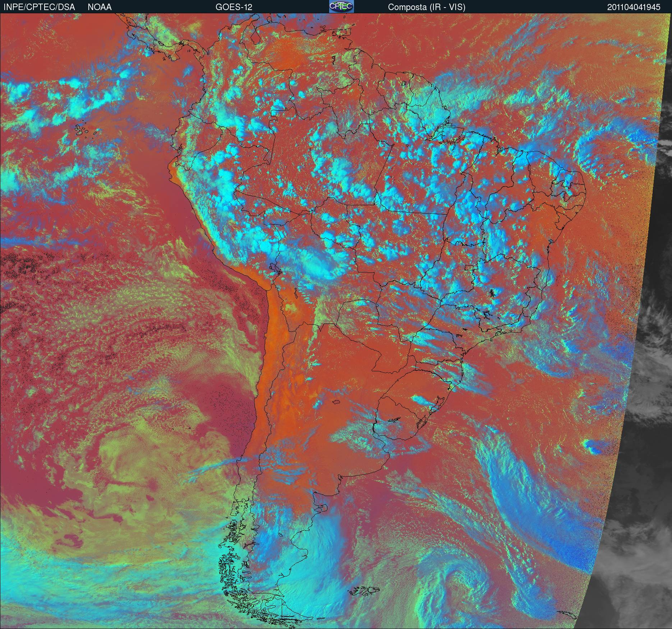Screen dimensions: 672x629
Task: Select the GOES-12 satellite label
Action: (x=234, y=7)
